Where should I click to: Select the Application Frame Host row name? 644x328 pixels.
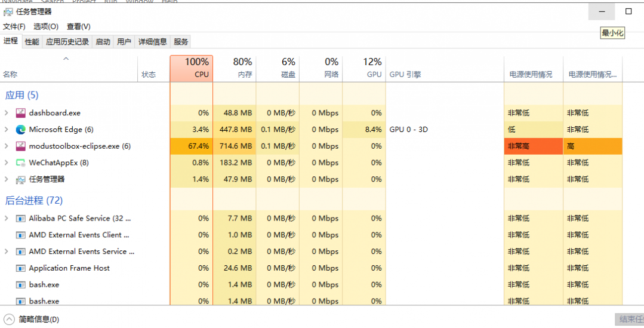(x=69, y=268)
